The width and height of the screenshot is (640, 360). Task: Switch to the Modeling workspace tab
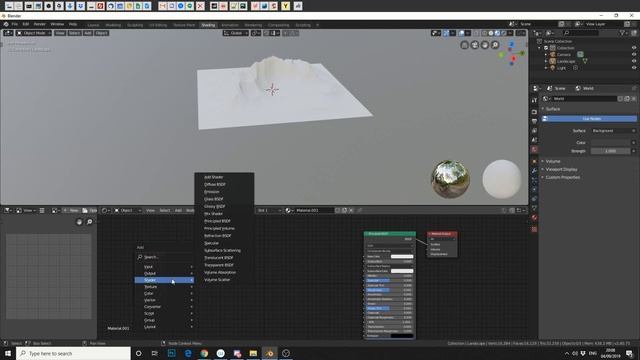point(113,25)
